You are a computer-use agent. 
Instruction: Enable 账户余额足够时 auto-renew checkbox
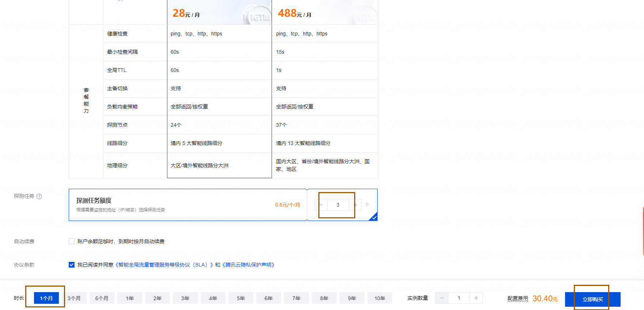coord(72,241)
